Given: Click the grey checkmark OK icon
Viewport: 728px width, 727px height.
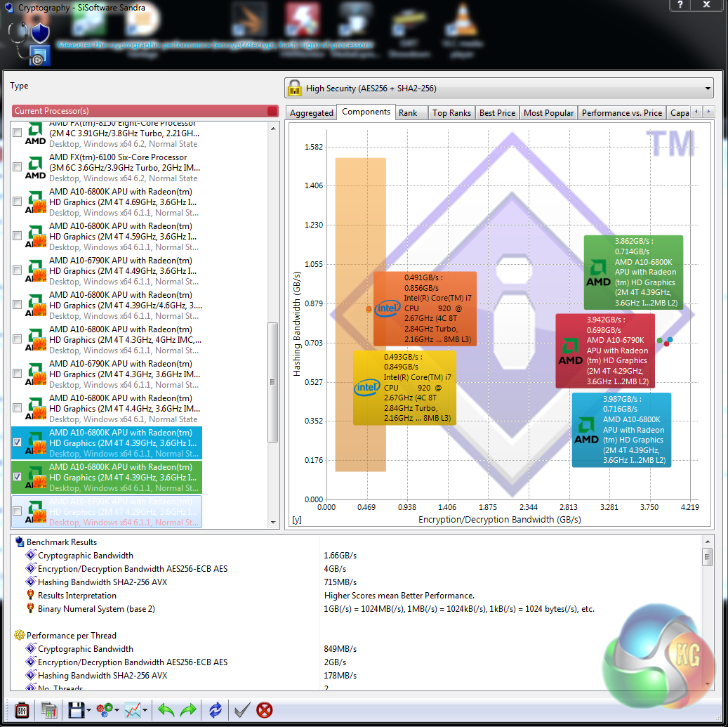Looking at the screenshot, I should pyautogui.click(x=242, y=709).
